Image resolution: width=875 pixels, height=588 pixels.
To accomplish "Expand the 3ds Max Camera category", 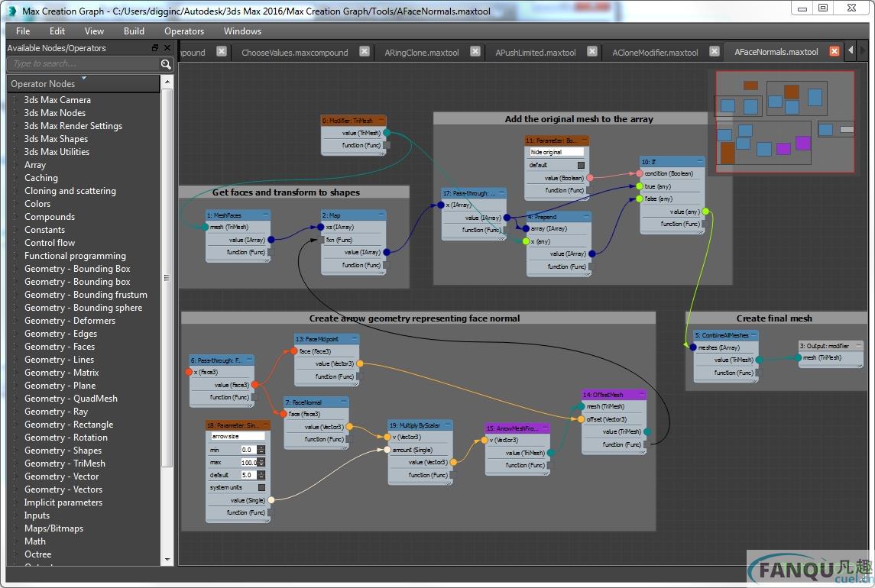I will click(x=15, y=100).
